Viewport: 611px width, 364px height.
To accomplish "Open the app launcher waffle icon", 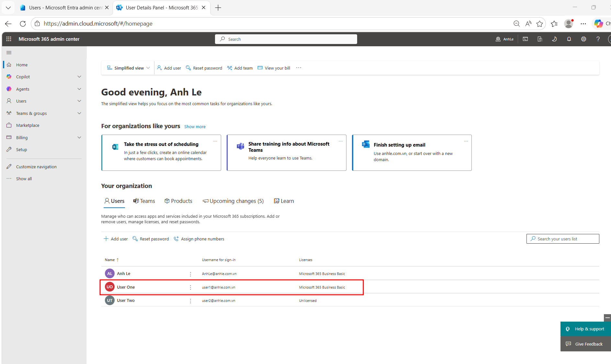I will coord(9,39).
